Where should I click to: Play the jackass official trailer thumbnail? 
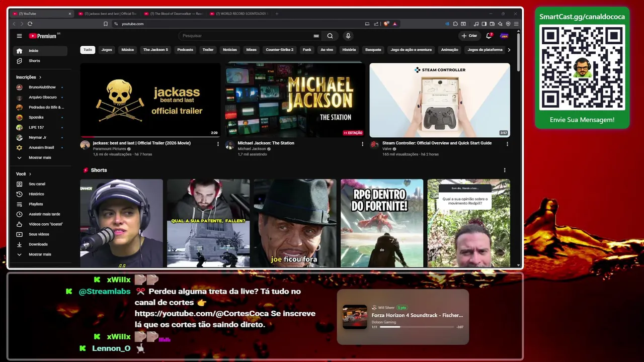[x=150, y=100]
